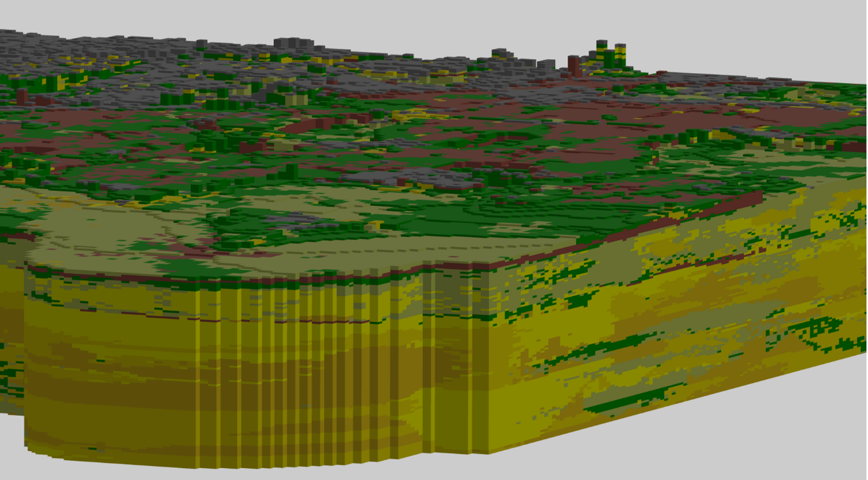Image resolution: width=868 pixels, height=480 pixels.
Task: Click the narrow bright yellow stripe starting the striped section
Action: pyautogui.click(x=198, y=378)
